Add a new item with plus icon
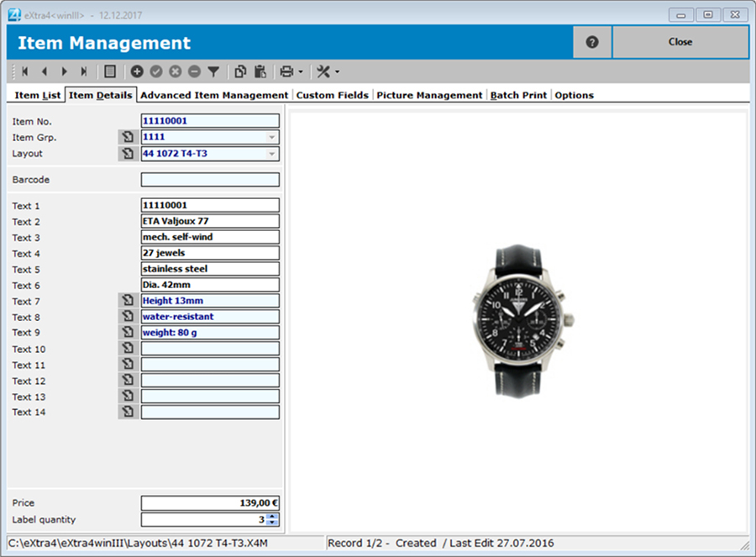Image resolution: width=756 pixels, height=557 pixels. click(x=137, y=71)
